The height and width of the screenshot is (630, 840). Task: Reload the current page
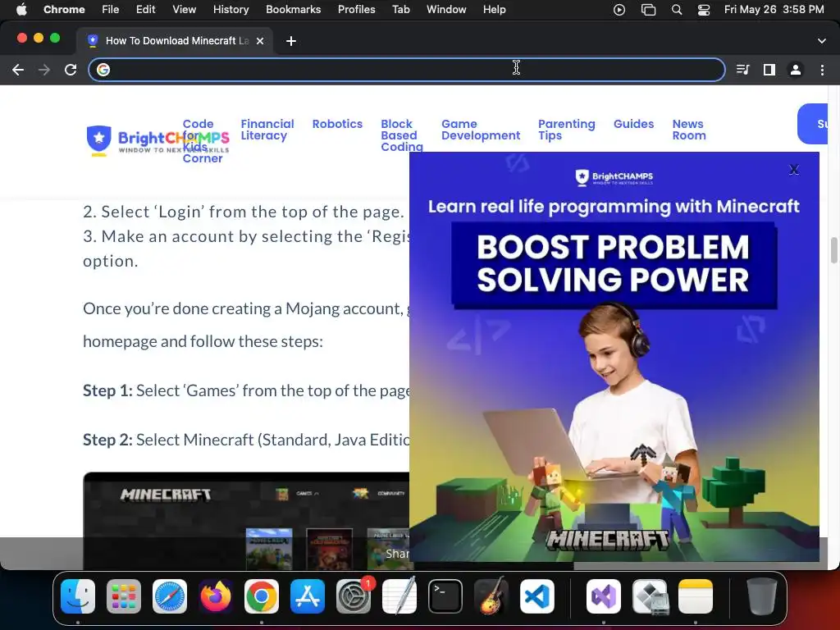pos(71,70)
